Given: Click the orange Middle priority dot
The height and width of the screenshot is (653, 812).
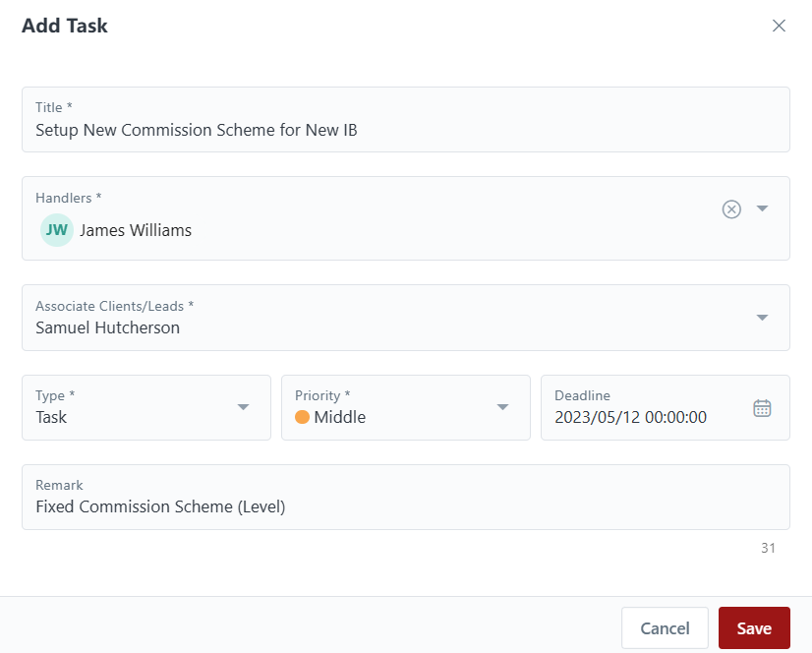Looking at the screenshot, I should click(x=302, y=417).
